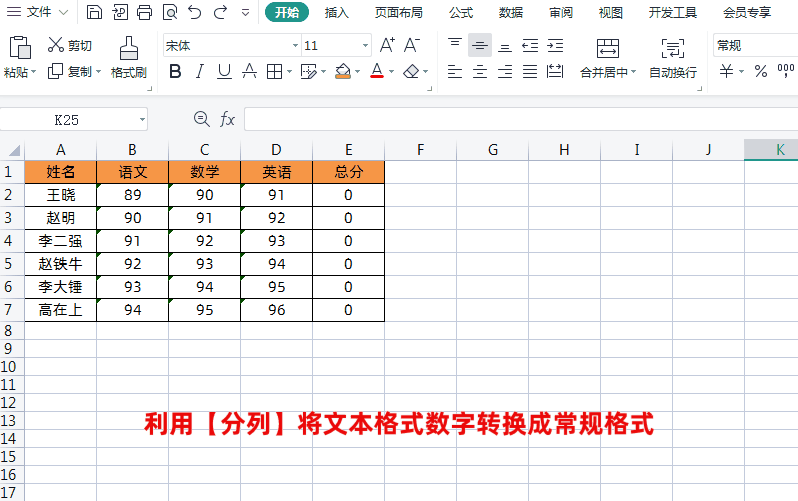Open the 会员专享 tab
The height and width of the screenshot is (501, 798).
click(747, 12)
